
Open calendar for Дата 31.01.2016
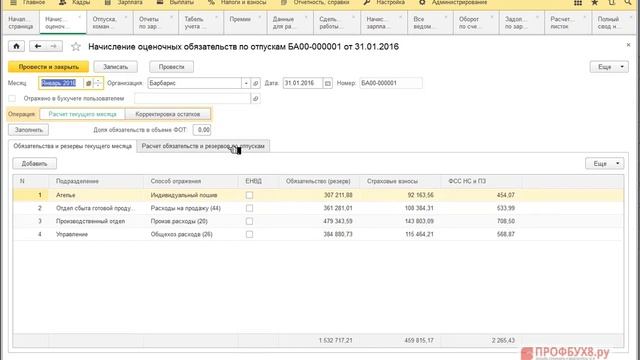(x=327, y=83)
